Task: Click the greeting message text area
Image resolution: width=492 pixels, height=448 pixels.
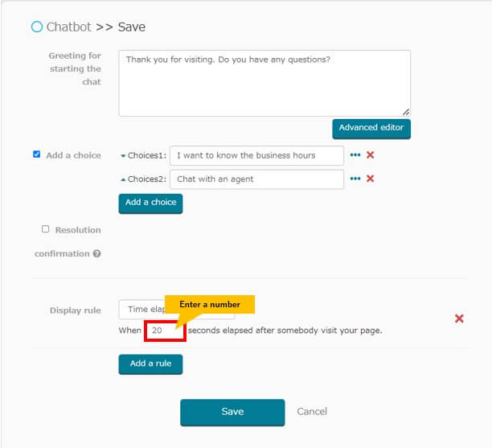Action: (x=264, y=83)
